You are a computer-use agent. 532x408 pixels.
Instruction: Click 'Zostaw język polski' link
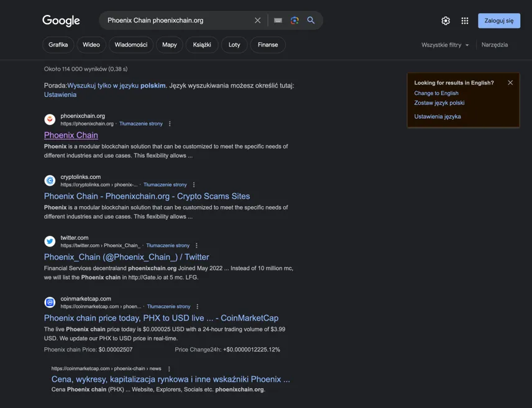[x=439, y=102]
